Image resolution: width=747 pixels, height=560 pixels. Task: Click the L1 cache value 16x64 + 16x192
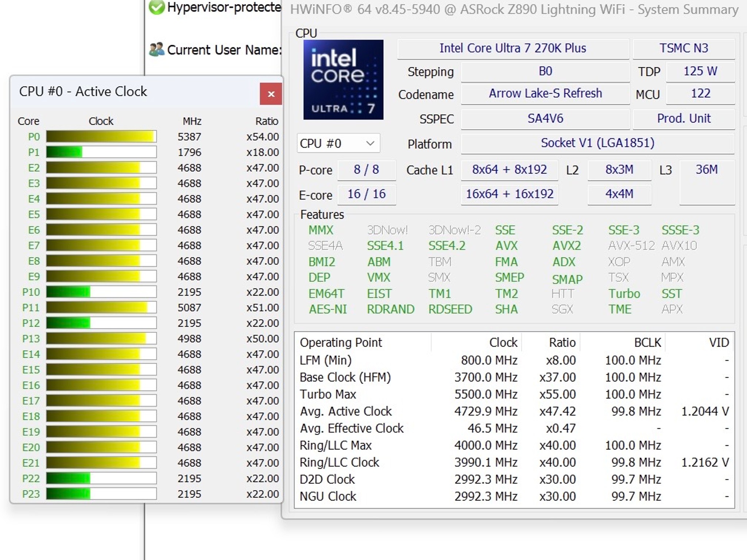510,194
